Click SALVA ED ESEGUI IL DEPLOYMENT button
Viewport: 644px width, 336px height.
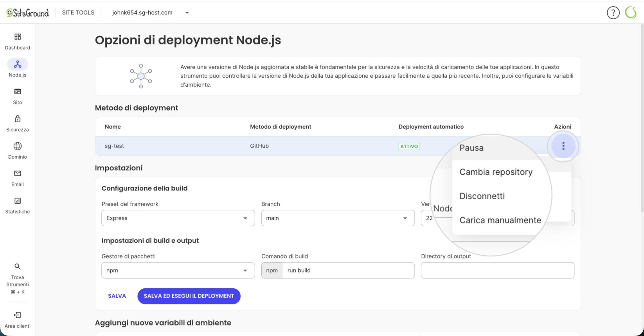point(189,296)
